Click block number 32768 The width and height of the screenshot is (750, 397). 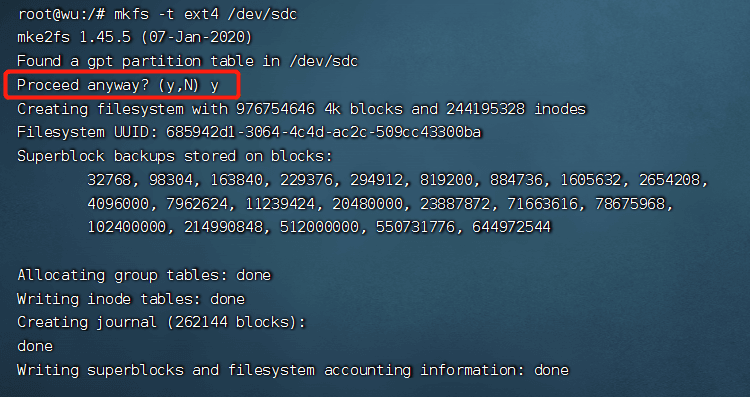[111, 180]
